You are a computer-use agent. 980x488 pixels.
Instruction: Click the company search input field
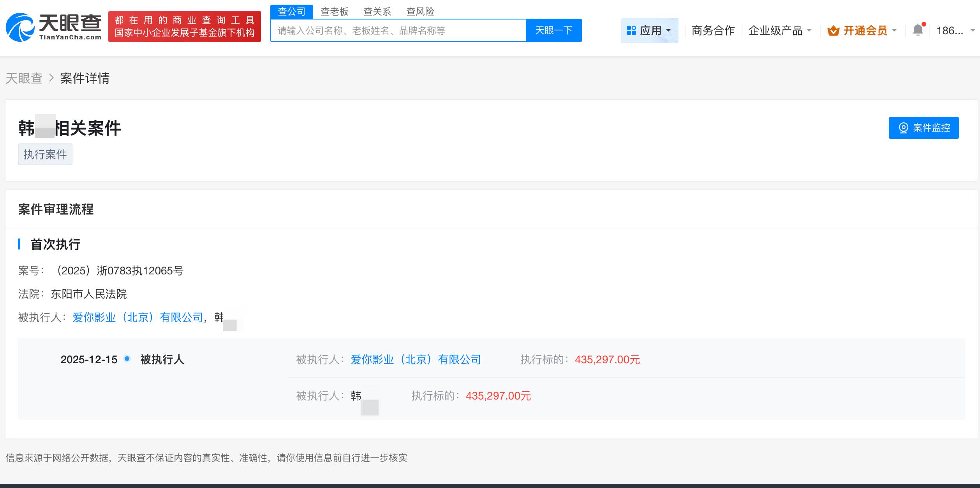[x=397, y=30]
